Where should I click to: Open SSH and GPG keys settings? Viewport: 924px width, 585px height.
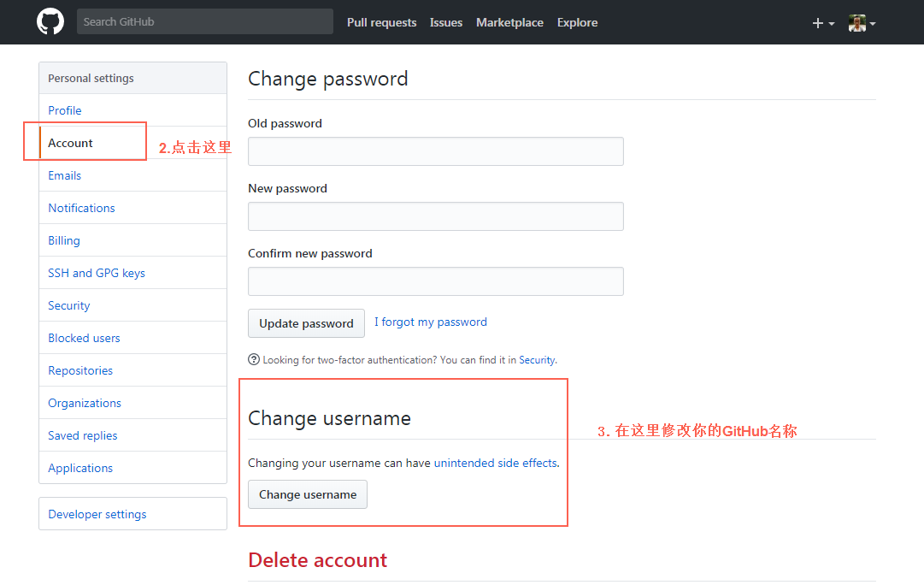pyautogui.click(x=132, y=273)
